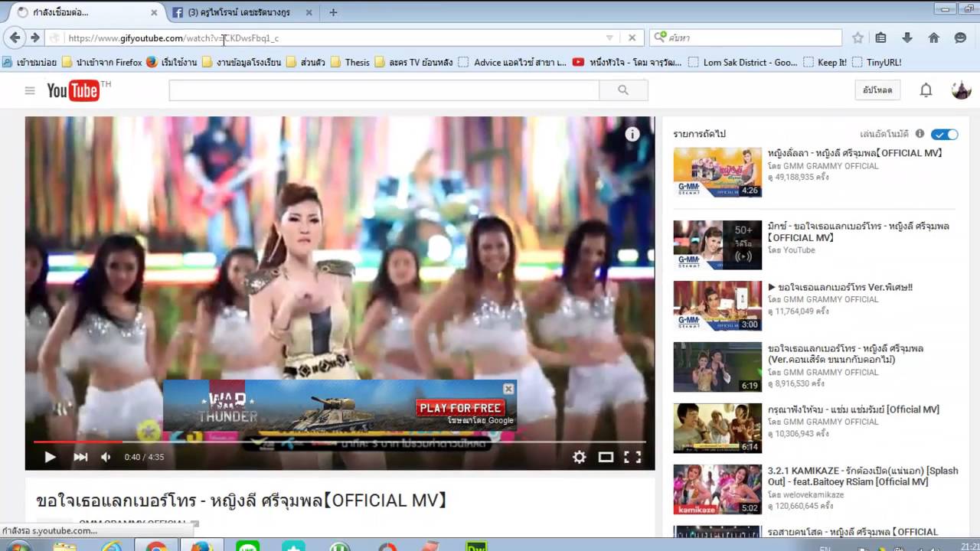Open the Advice bookmark

point(512,62)
